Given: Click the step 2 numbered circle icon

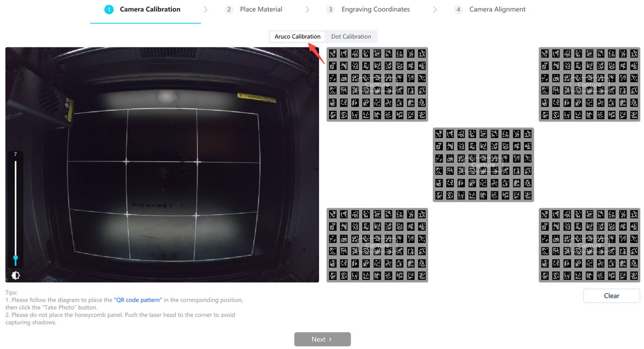Looking at the screenshot, I should (x=229, y=10).
